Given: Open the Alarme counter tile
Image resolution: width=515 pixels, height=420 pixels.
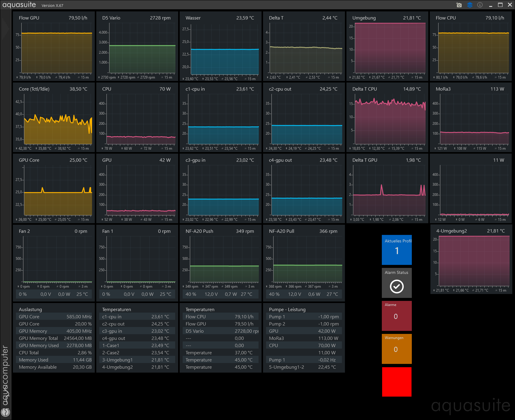Looking at the screenshot, I should coord(397,316).
